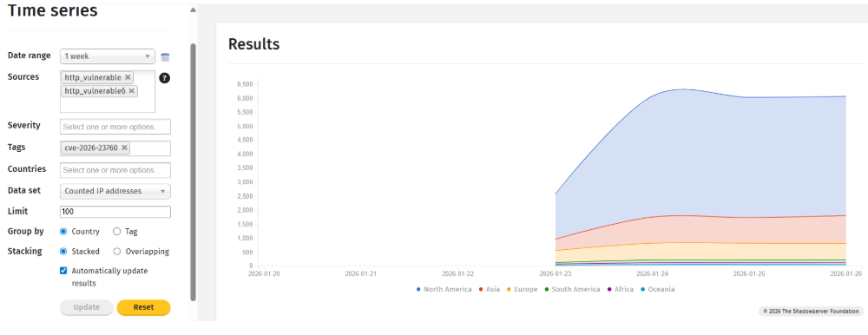Select Group by Country radio button

pyautogui.click(x=63, y=232)
